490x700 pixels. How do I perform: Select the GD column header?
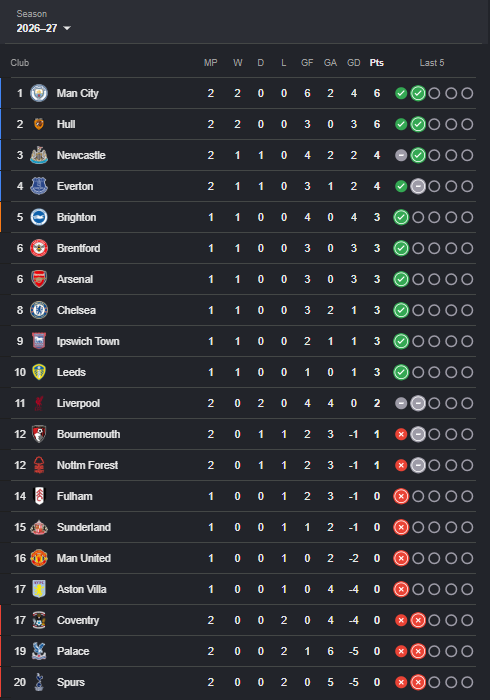353,63
